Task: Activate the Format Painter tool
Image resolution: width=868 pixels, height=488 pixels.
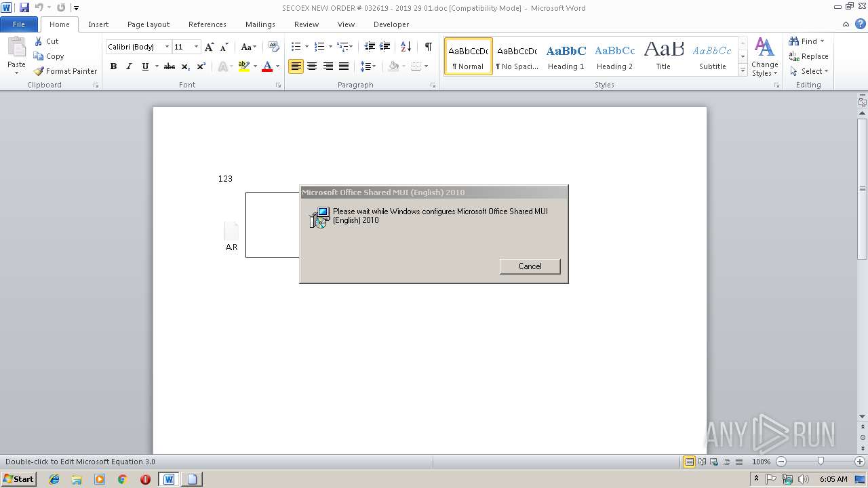Action: [x=66, y=71]
